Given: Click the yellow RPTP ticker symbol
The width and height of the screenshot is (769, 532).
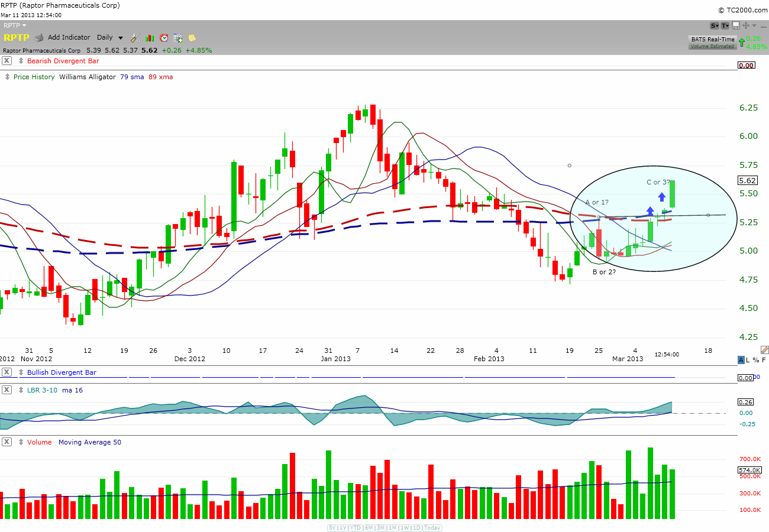Looking at the screenshot, I should [x=16, y=37].
